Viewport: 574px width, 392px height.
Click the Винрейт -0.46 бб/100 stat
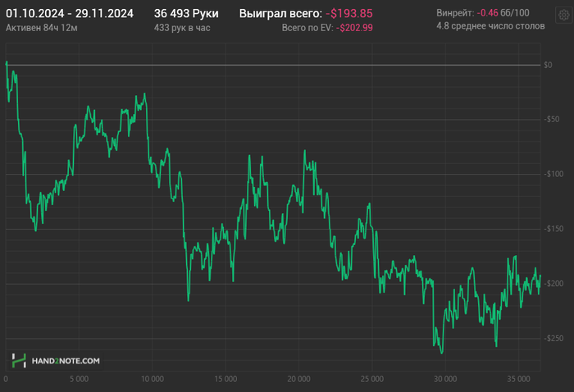click(x=494, y=13)
